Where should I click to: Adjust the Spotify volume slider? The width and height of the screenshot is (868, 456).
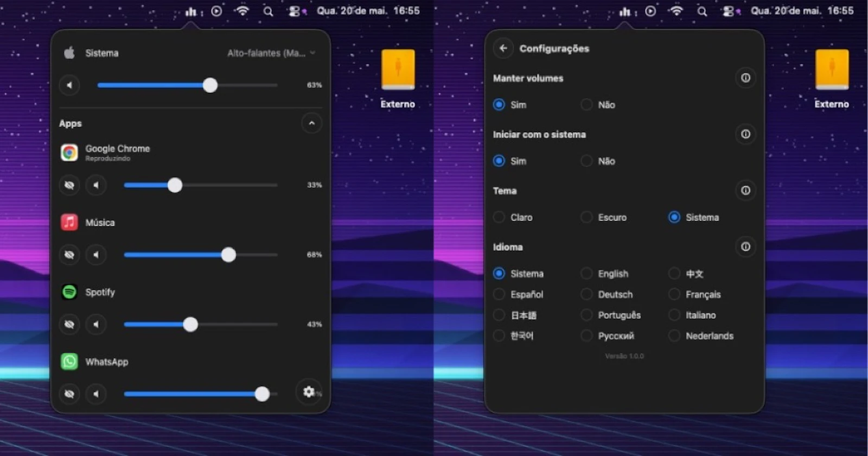[x=201, y=325]
